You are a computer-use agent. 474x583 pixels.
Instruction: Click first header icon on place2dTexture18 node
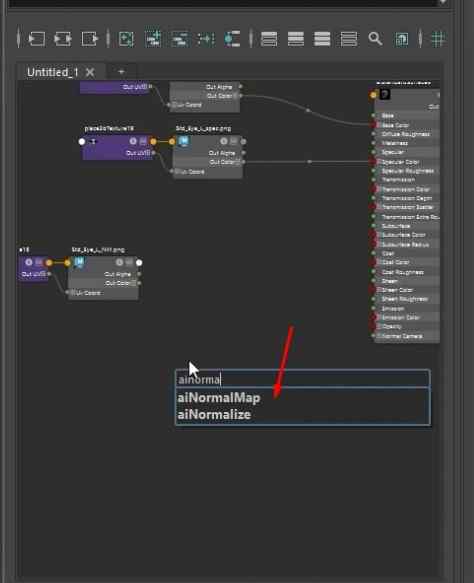pos(133,141)
